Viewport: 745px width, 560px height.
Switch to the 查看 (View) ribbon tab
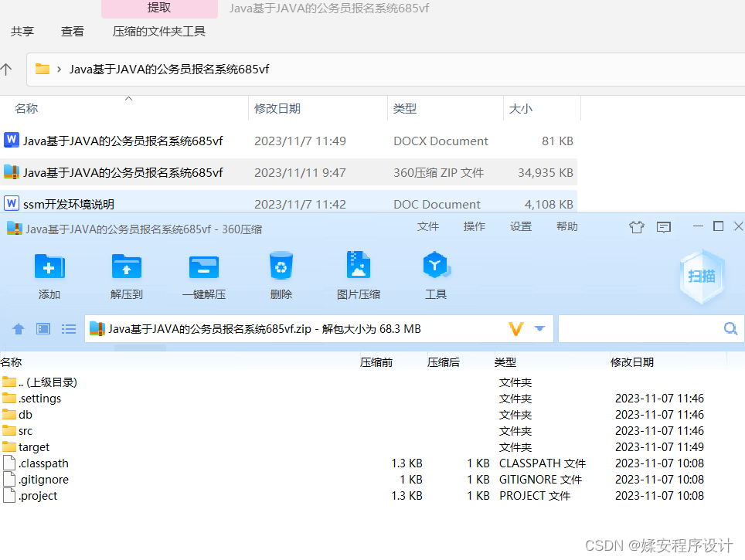coord(72,32)
